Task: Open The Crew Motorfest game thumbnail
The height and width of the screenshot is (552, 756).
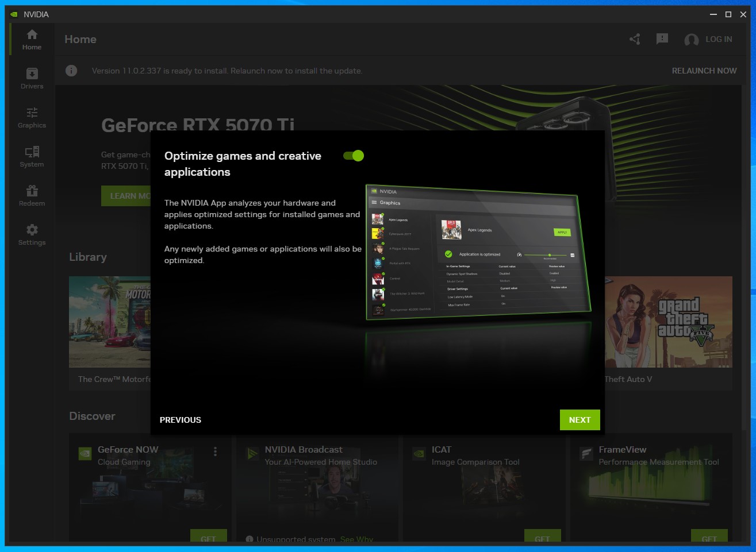Action: pyautogui.click(x=110, y=322)
